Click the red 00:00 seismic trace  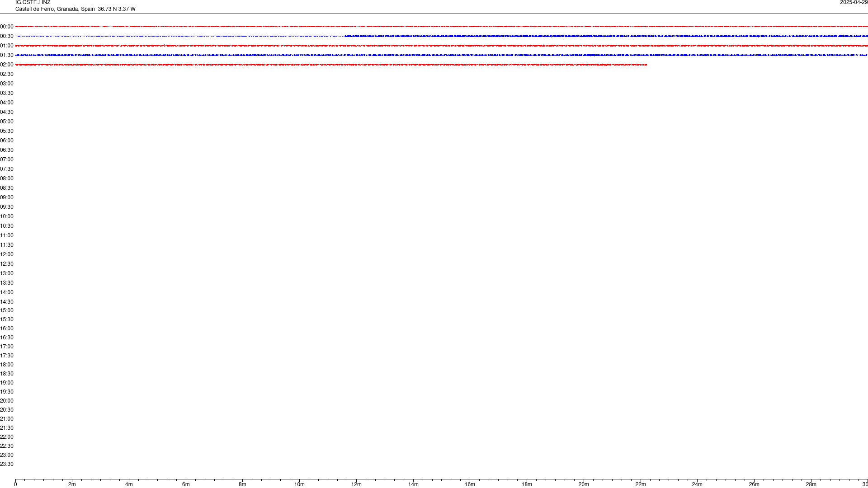click(442, 27)
